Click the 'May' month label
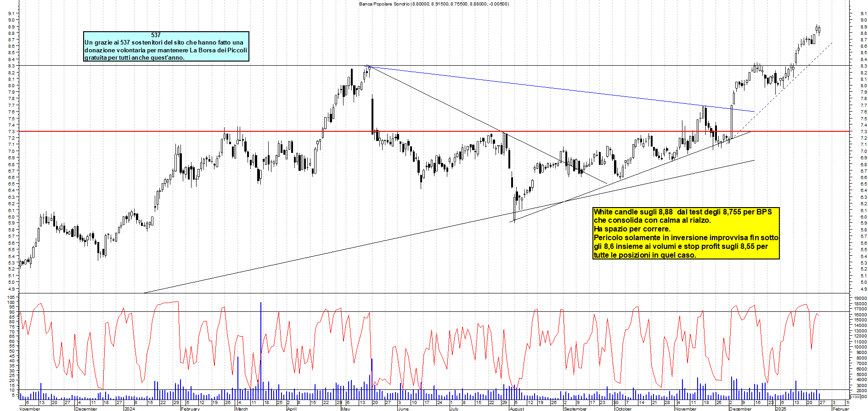The height and width of the screenshot is (411, 868). pos(345,409)
